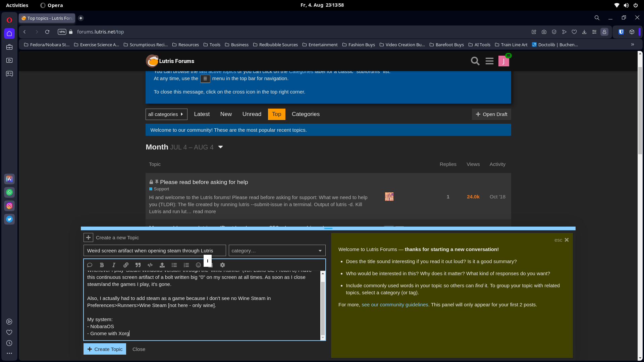Upload a file using composer upload icon
The width and height of the screenshot is (644, 362).
coord(162,265)
